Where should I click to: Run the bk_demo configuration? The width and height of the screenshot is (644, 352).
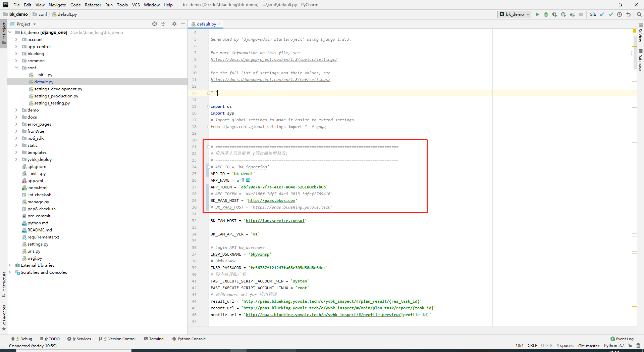[537, 14]
